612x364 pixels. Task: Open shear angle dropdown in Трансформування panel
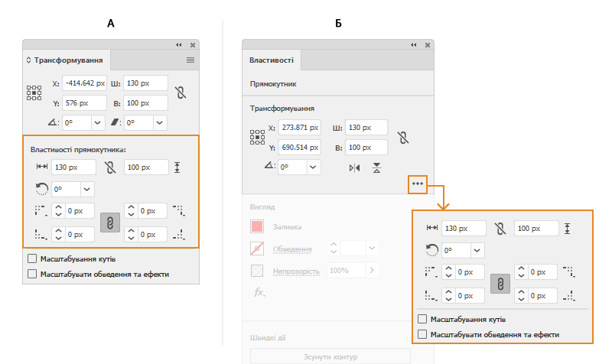(161, 122)
